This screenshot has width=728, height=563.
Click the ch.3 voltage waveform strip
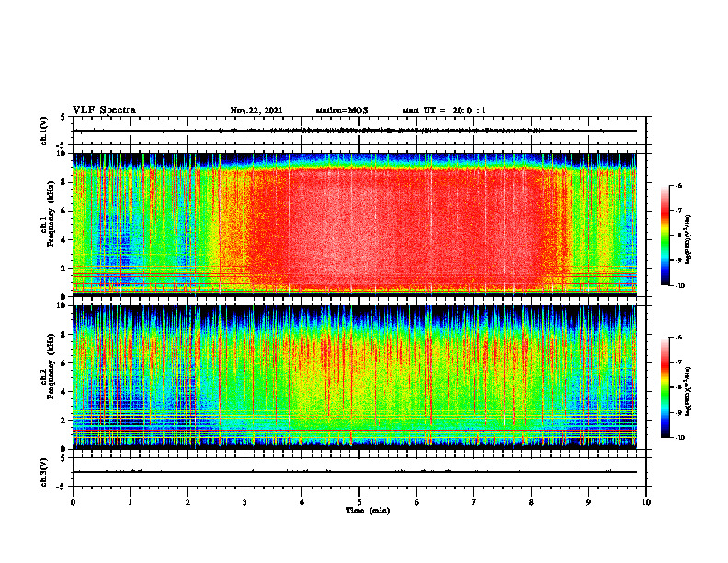pyautogui.click(x=359, y=472)
